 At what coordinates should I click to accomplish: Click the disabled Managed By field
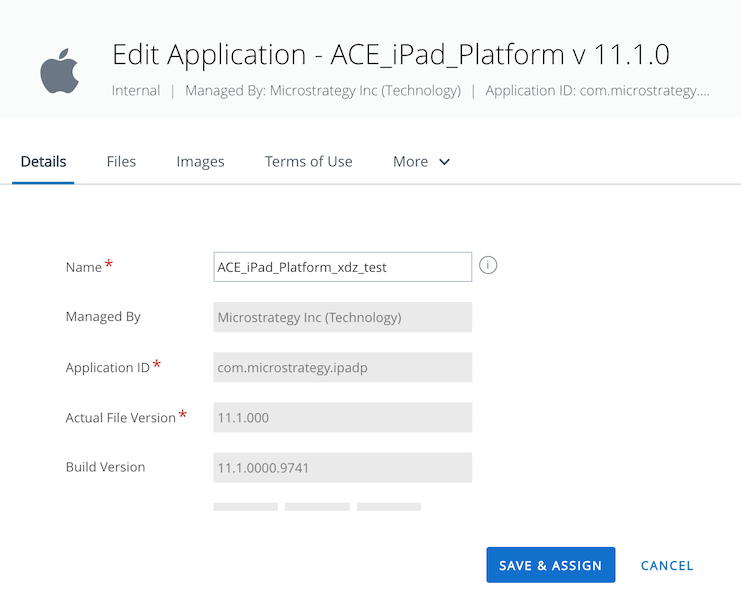click(342, 318)
